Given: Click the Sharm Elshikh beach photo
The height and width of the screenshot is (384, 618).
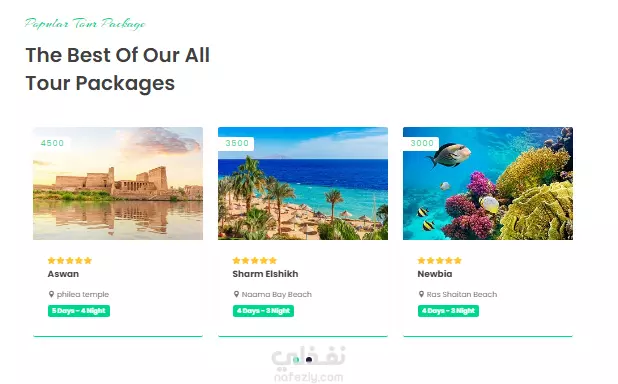Looking at the screenshot, I should point(303,183).
